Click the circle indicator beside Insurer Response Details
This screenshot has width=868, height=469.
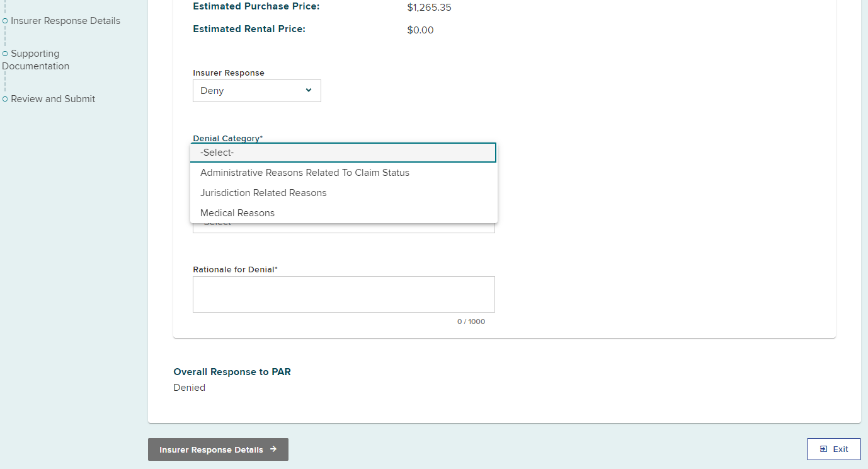coord(4,20)
